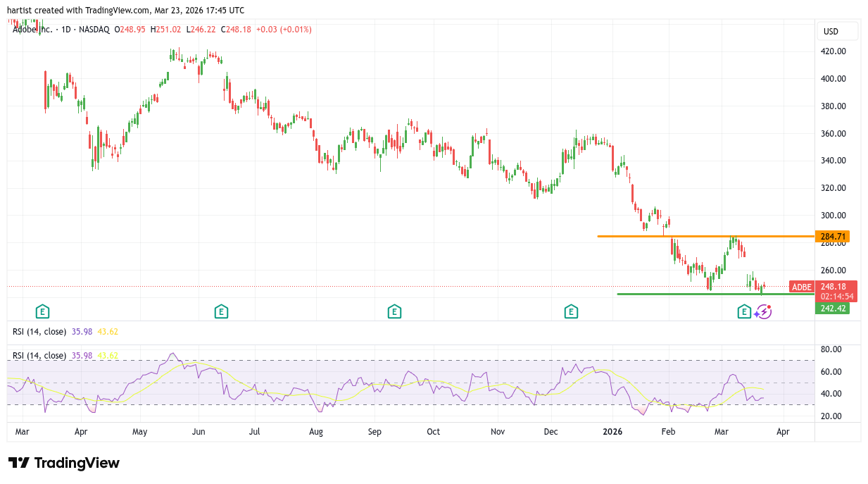Click the earnings E marker in mid-March 2025
The height and width of the screenshot is (484, 868).
point(43,311)
